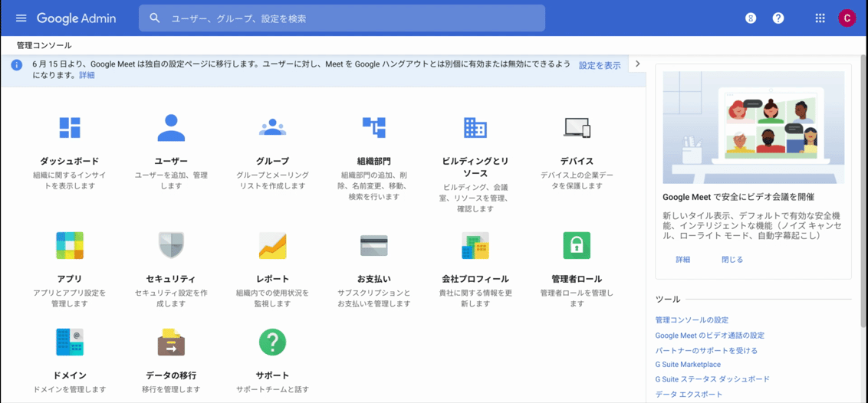This screenshot has height=403, width=868.
Task: Open the ユーザー users icon
Action: (x=171, y=128)
